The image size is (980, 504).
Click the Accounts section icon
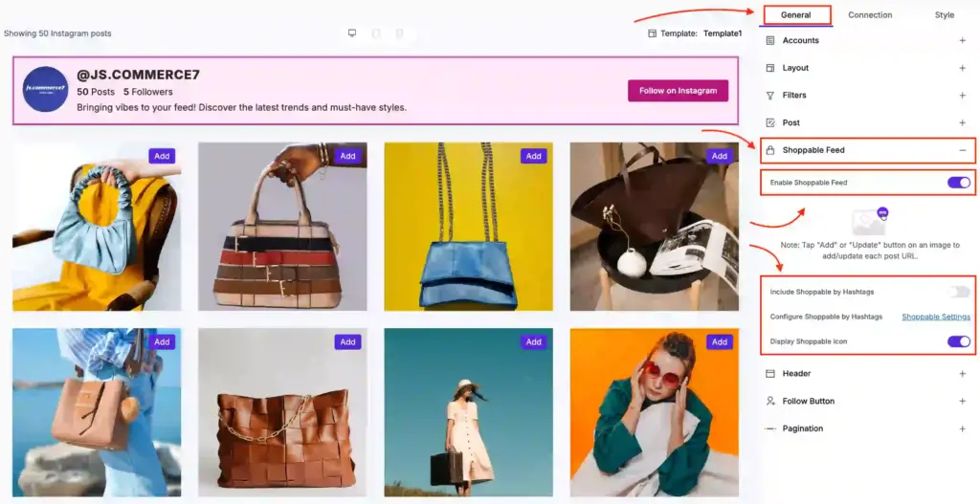coord(770,40)
